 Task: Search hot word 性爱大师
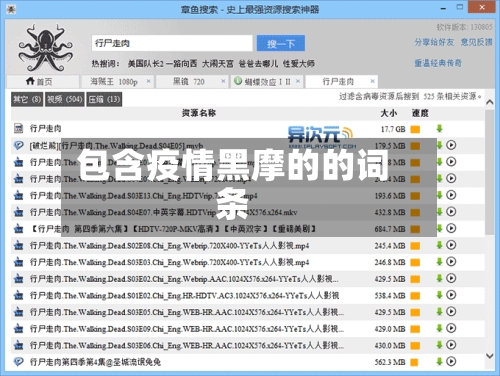299,64
